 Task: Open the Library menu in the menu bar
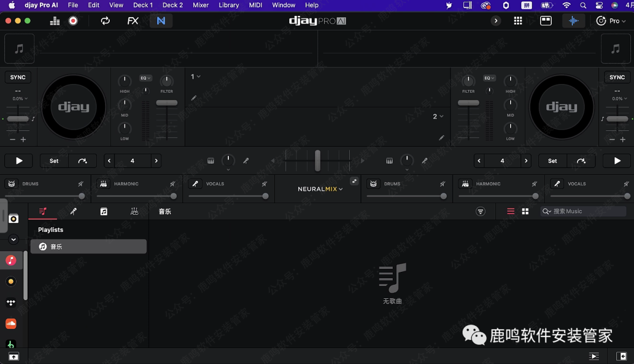pyautogui.click(x=228, y=5)
